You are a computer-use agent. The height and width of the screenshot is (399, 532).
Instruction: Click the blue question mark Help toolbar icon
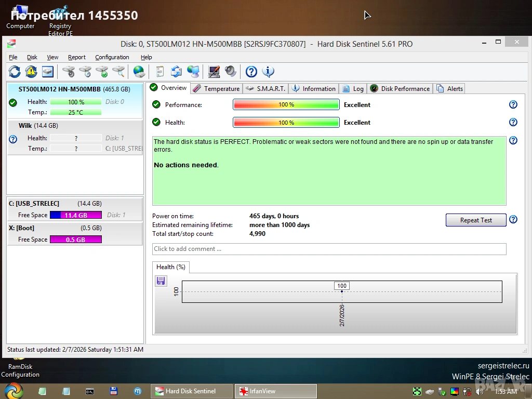click(251, 72)
